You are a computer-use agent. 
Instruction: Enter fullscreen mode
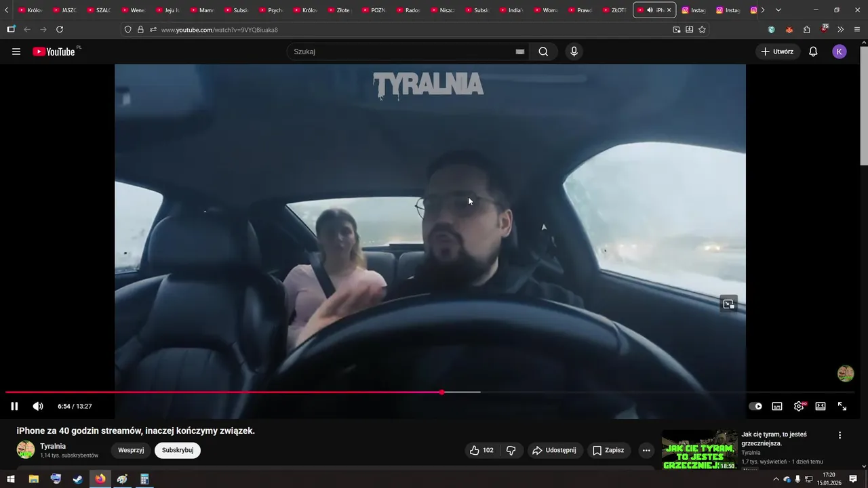pos(842,406)
